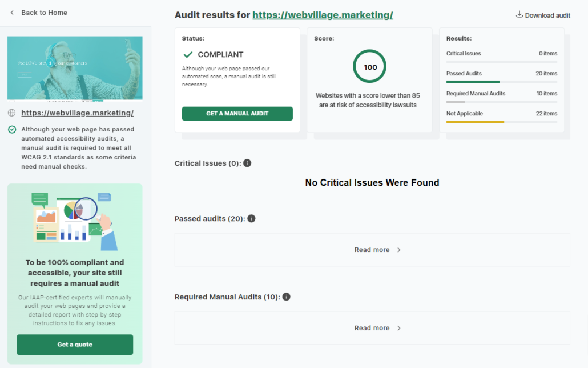This screenshot has height=368, width=588.
Task: Click the globe icon beside the sidebar URL
Action: click(x=12, y=113)
